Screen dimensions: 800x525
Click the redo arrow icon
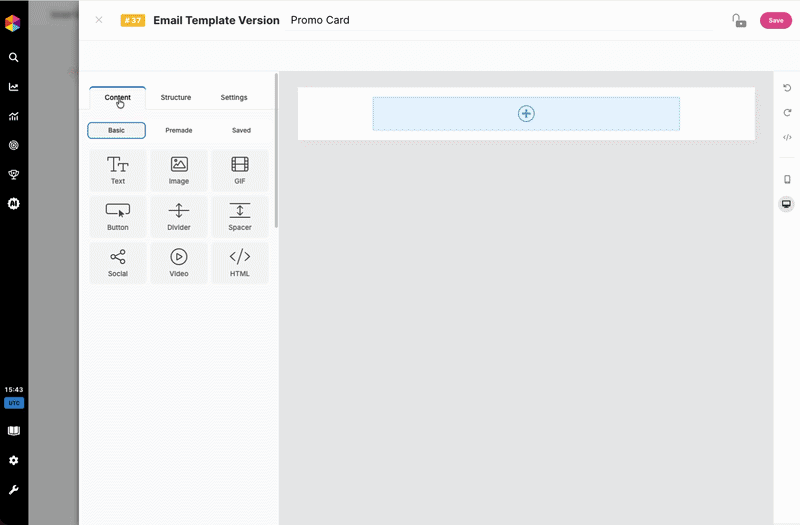tap(787, 112)
